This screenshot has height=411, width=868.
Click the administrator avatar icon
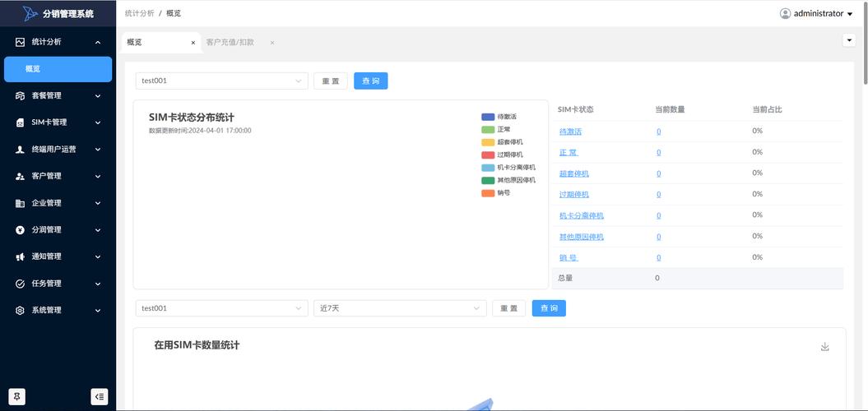point(785,14)
